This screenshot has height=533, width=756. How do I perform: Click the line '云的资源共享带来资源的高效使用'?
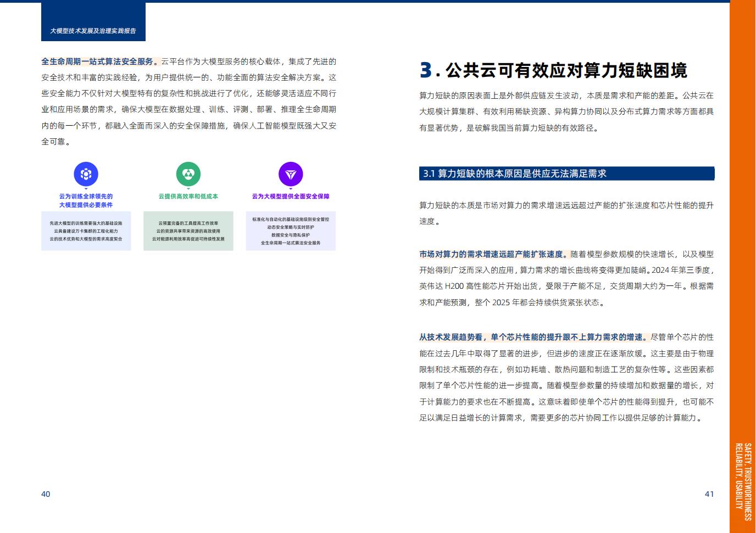click(x=188, y=231)
